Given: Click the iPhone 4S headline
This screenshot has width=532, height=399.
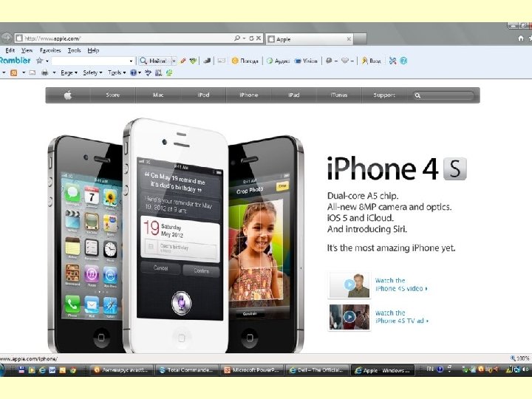Looking at the screenshot, I should [397, 168].
